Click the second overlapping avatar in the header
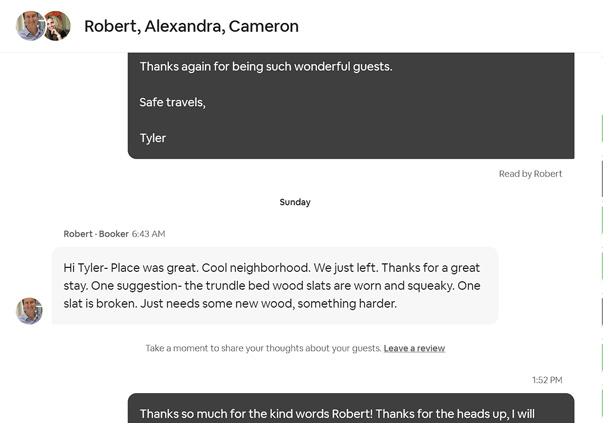Image resolution: width=603 pixels, height=423 pixels. pyautogui.click(x=58, y=26)
